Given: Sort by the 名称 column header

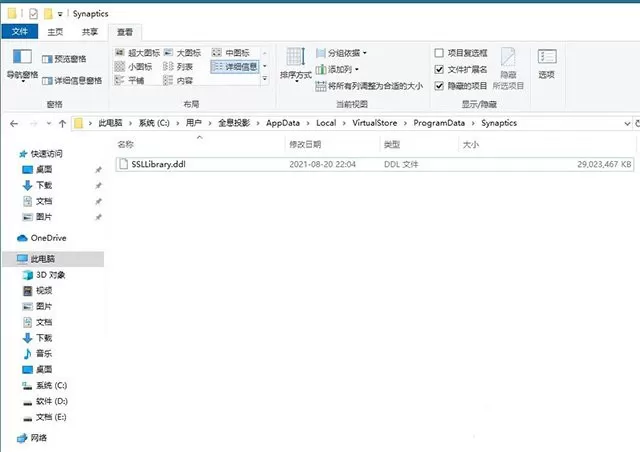Looking at the screenshot, I should click(x=199, y=144).
